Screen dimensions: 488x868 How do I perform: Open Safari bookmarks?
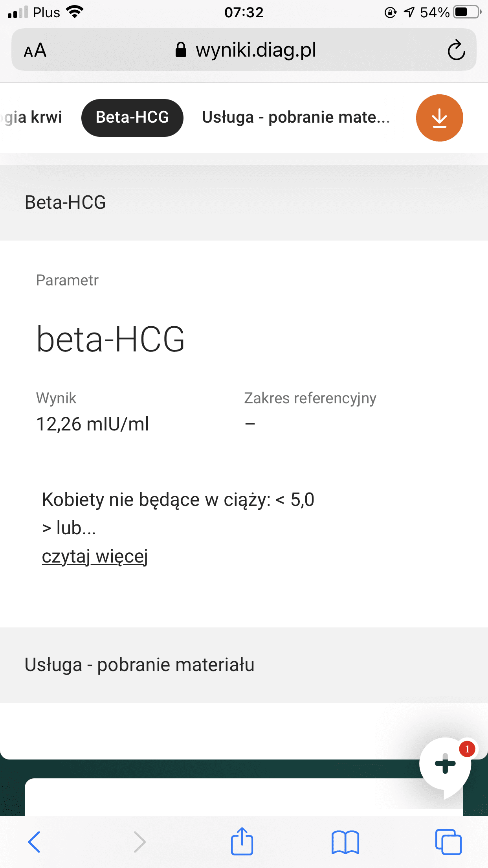[345, 842]
